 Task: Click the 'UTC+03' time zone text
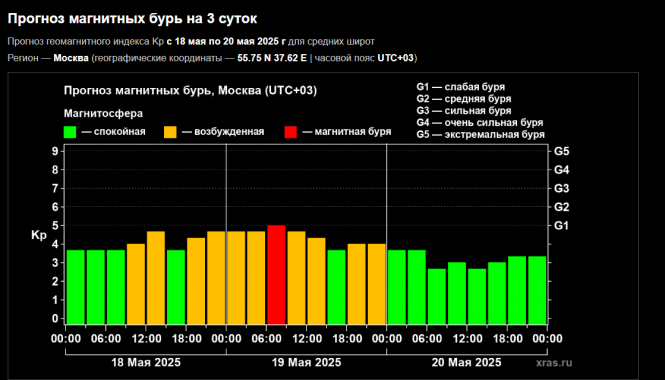pos(396,58)
